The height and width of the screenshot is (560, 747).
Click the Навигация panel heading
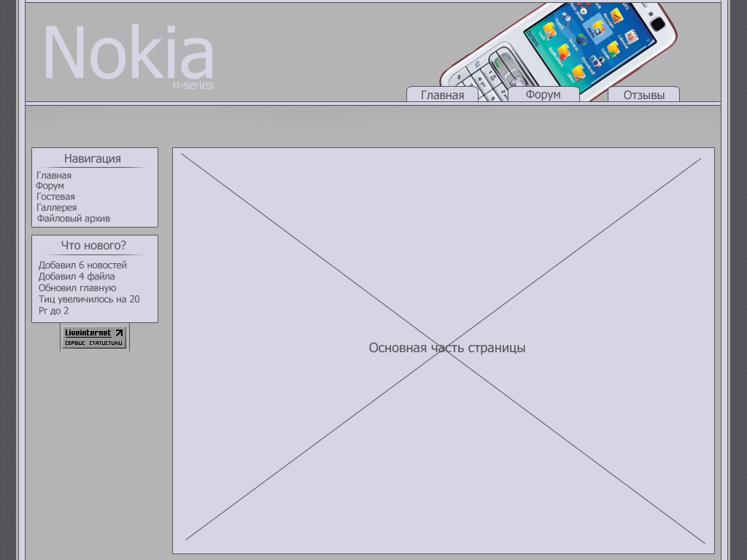[93, 158]
